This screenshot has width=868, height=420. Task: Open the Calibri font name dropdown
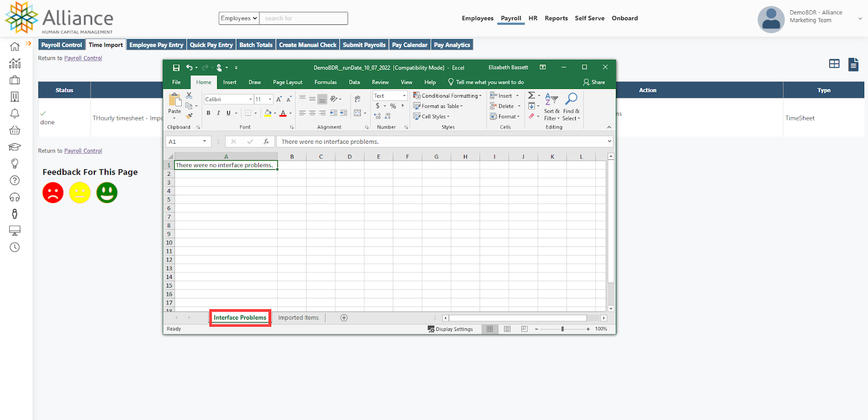pos(251,99)
